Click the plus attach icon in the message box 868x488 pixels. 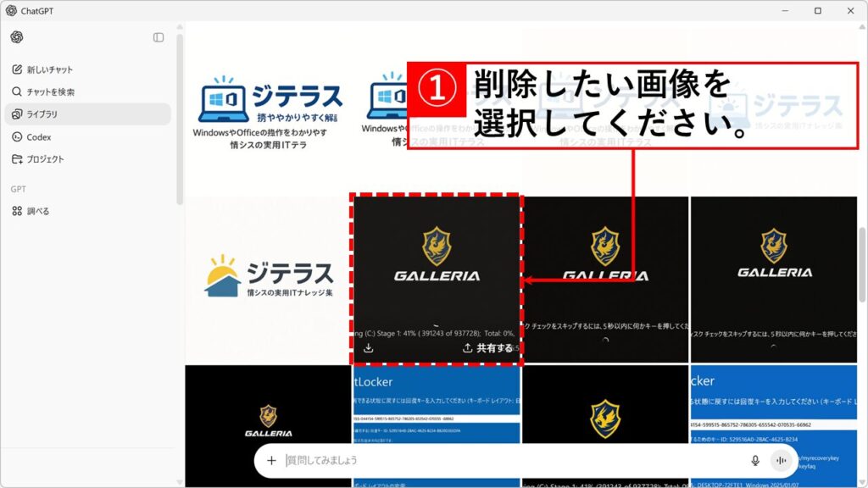pyautogui.click(x=271, y=460)
